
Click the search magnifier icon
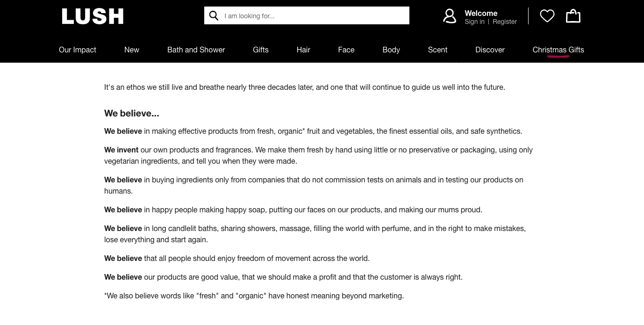pyautogui.click(x=214, y=16)
